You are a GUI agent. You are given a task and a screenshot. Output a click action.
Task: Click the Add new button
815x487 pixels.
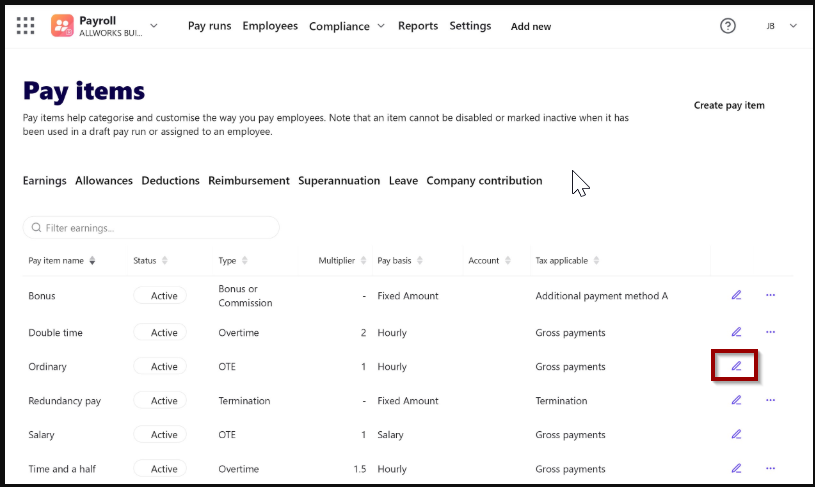tap(531, 27)
